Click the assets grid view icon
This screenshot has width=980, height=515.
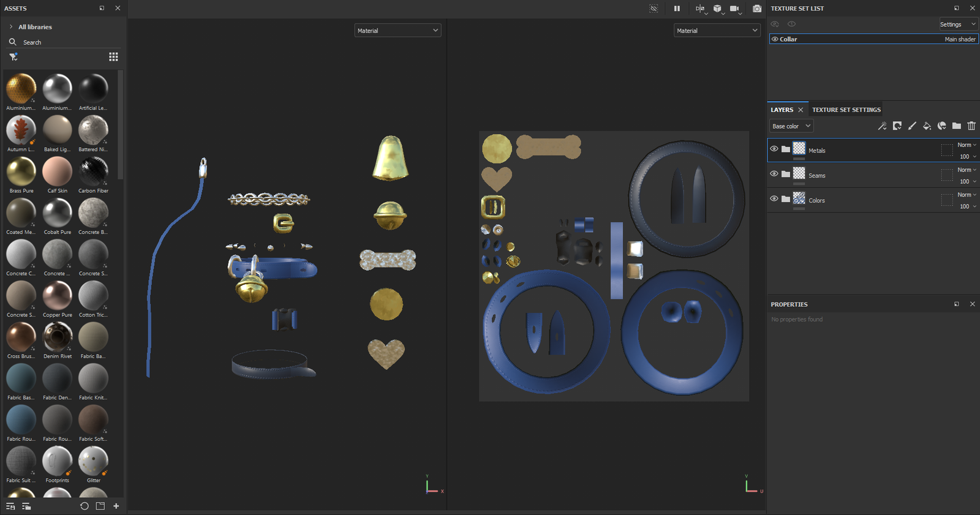pos(113,57)
